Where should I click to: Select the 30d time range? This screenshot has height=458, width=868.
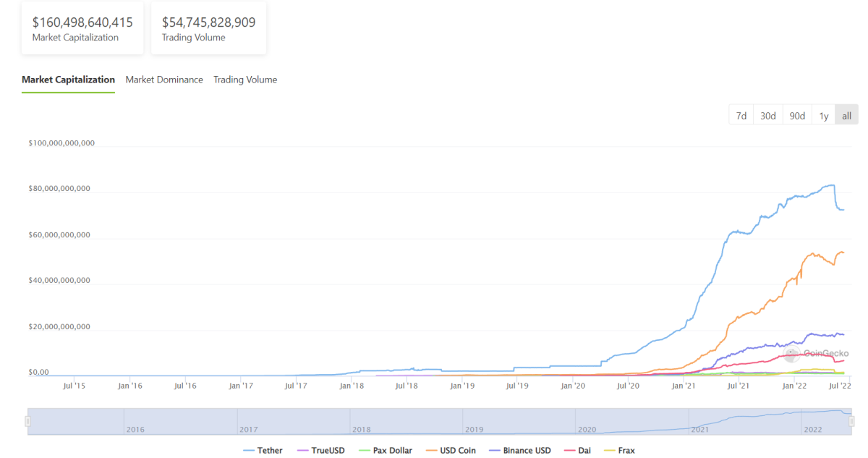point(767,116)
